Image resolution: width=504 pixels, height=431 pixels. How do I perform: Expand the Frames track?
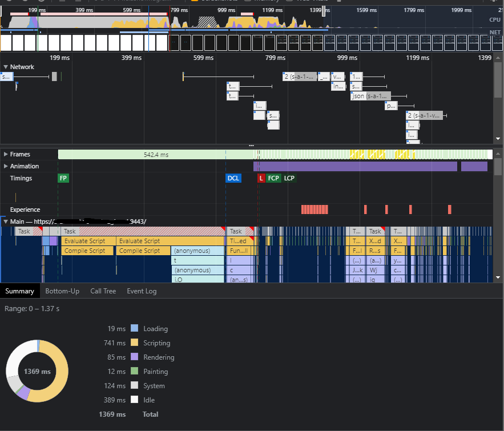point(6,154)
